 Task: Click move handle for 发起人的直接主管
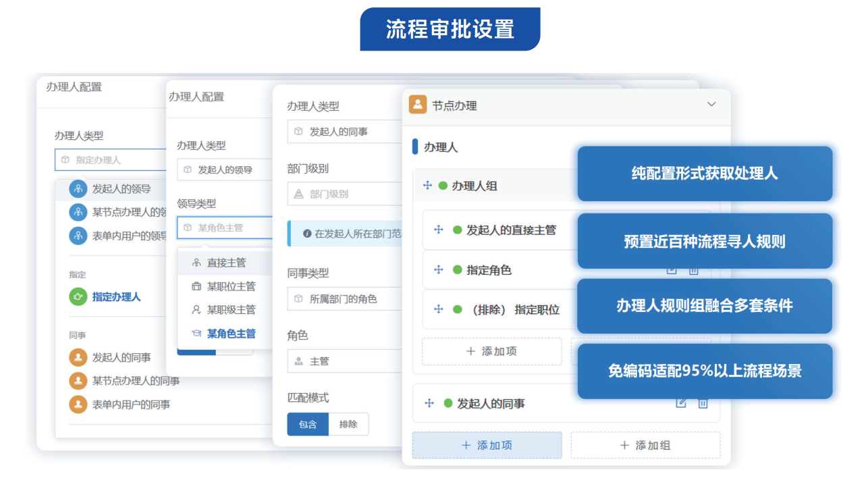(x=439, y=230)
